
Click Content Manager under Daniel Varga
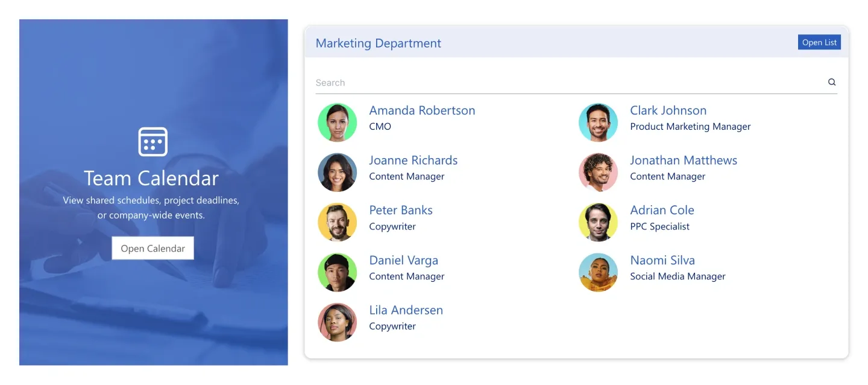[407, 276]
